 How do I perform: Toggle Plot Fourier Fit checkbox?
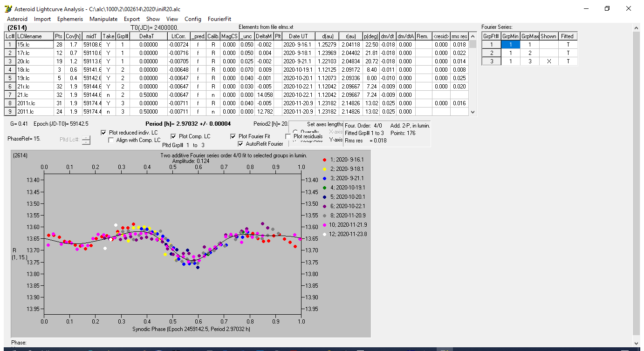[233, 136]
